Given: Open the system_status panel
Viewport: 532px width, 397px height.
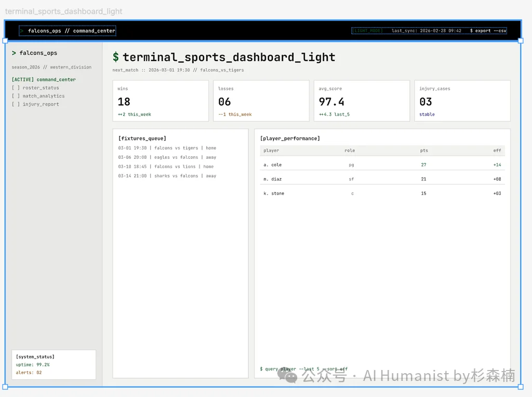Looking at the screenshot, I should [x=54, y=364].
